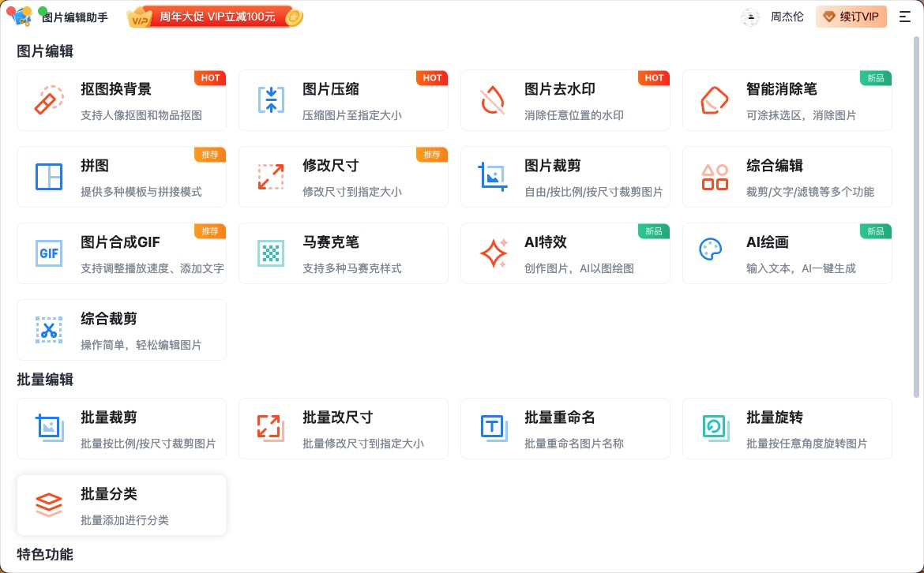Open the 智能消除笔 smart eraser
Screen dimensions: 924x573
point(787,100)
